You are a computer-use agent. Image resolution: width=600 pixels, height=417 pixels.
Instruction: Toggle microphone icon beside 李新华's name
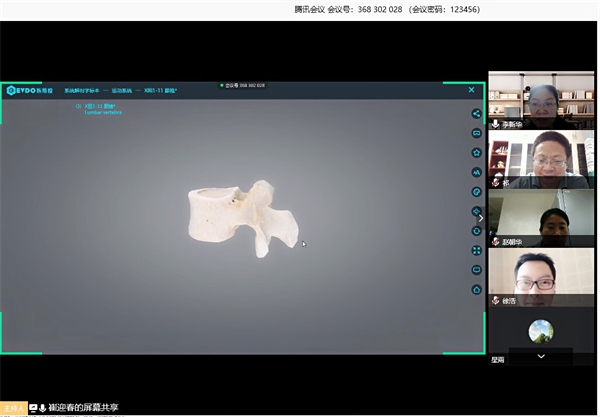point(495,125)
